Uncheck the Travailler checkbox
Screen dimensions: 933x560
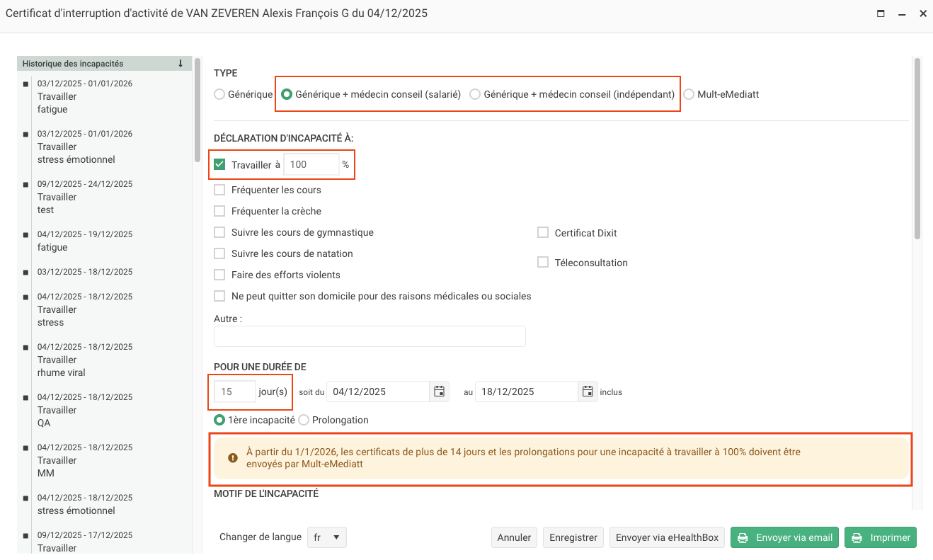tap(219, 165)
